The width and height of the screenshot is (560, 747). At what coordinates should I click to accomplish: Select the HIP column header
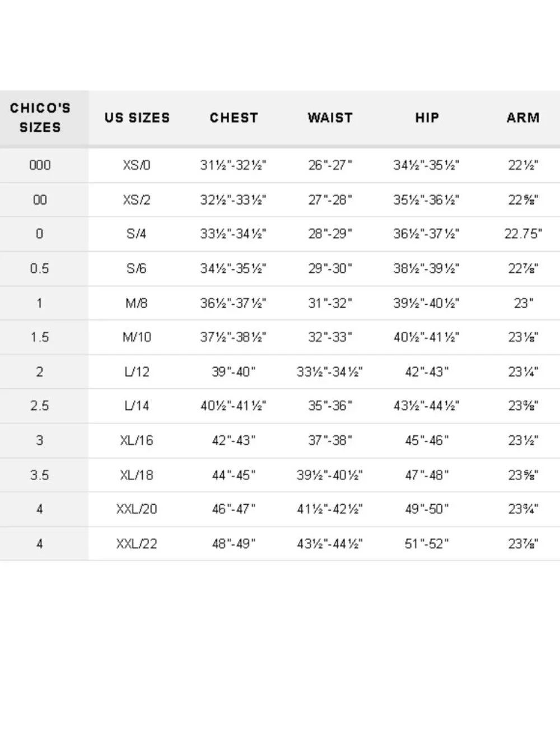click(427, 118)
